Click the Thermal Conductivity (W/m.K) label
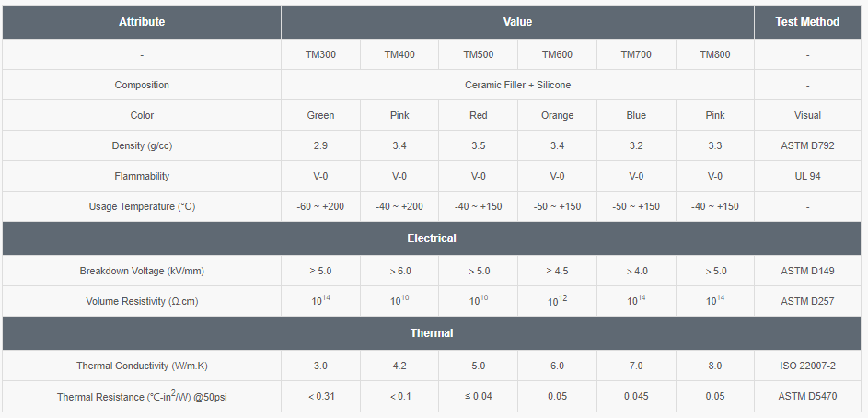The image size is (868, 418). point(142,366)
